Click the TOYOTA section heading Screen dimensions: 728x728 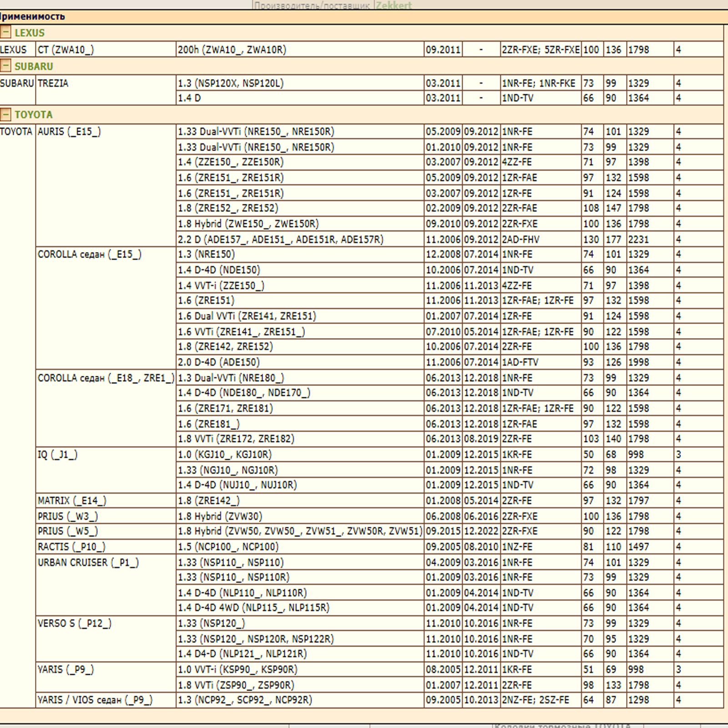click(x=33, y=115)
